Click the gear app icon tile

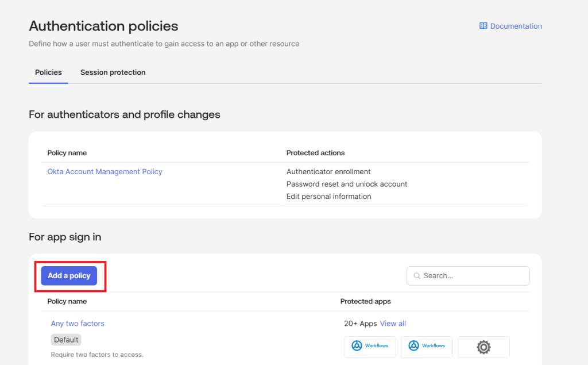483,347
